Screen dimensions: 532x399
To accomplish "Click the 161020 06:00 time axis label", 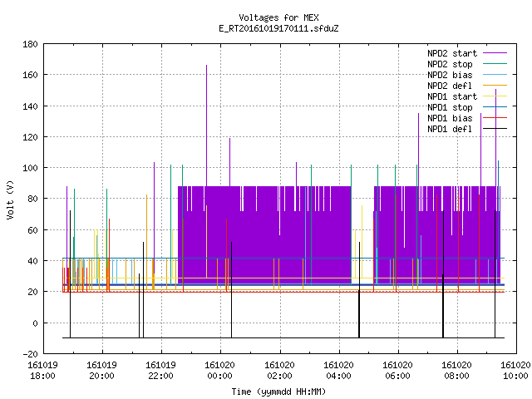I will pos(397,371).
